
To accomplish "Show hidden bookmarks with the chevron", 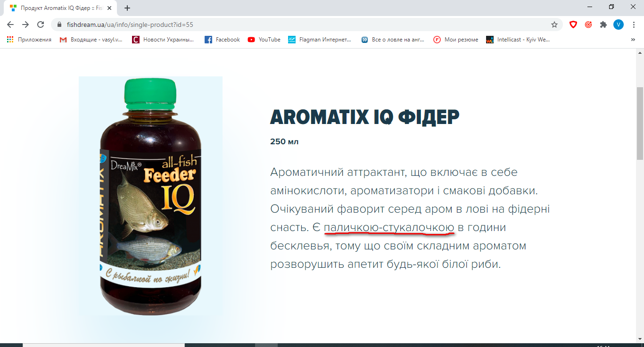I will [633, 40].
